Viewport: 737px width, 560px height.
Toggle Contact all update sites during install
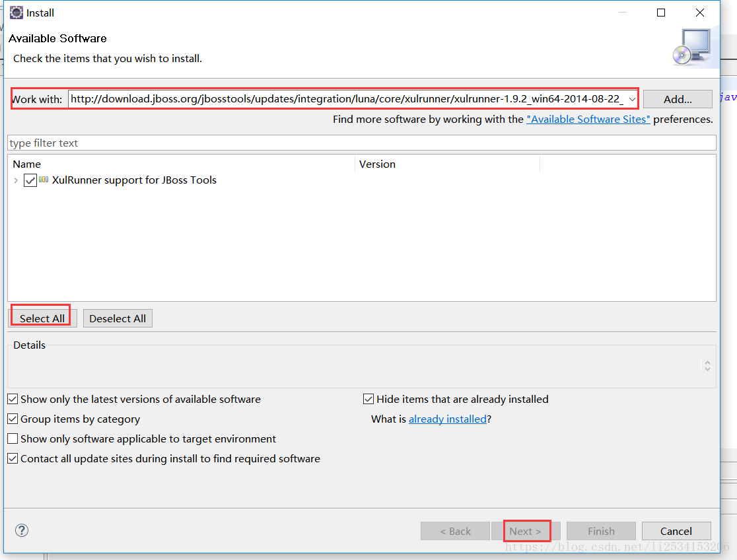[13, 458]
